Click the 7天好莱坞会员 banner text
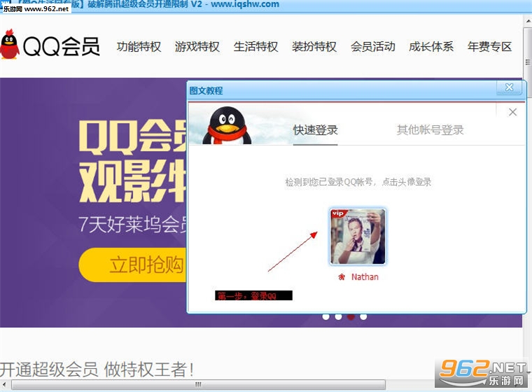This screenshot has width=532, height=392. [133, 224]
